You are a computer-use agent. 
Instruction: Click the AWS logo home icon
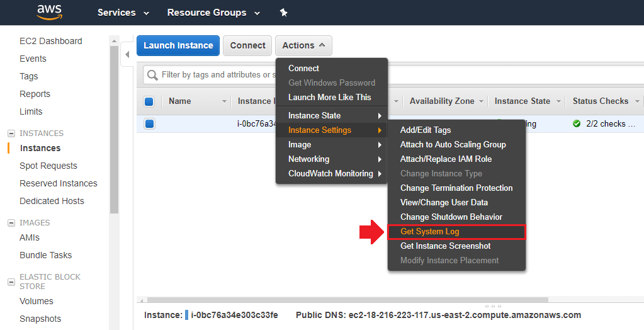coord(49,13)
